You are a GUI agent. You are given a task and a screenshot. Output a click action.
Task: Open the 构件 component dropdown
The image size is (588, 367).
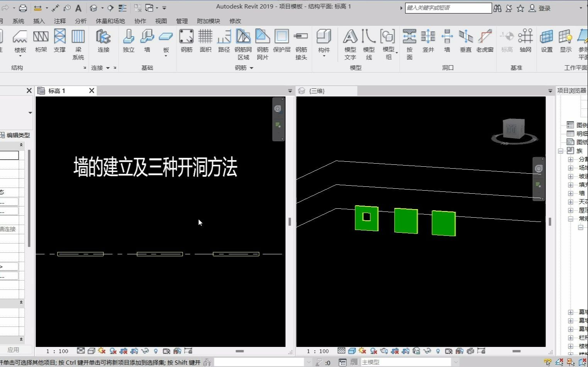[x=324, y=56]
